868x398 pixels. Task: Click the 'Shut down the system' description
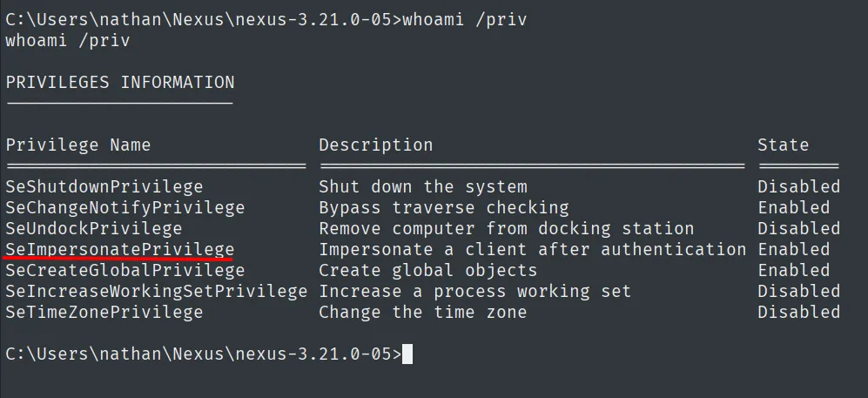point(423,186)
